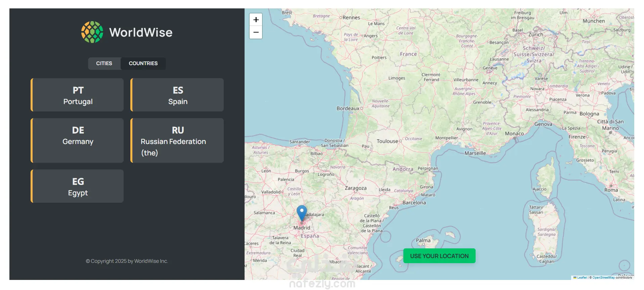644x290 pixels.
Task: Select the Spain country card
Action: click(177, 95)
